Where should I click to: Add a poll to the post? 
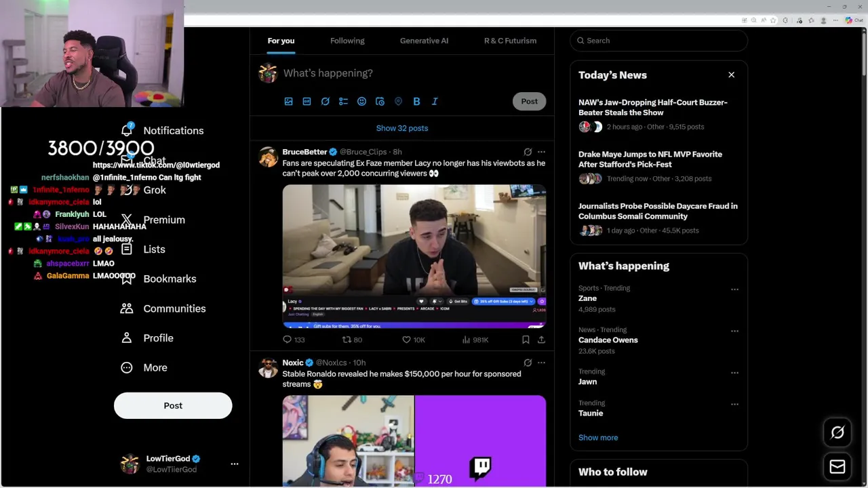(x=343, y=102)
